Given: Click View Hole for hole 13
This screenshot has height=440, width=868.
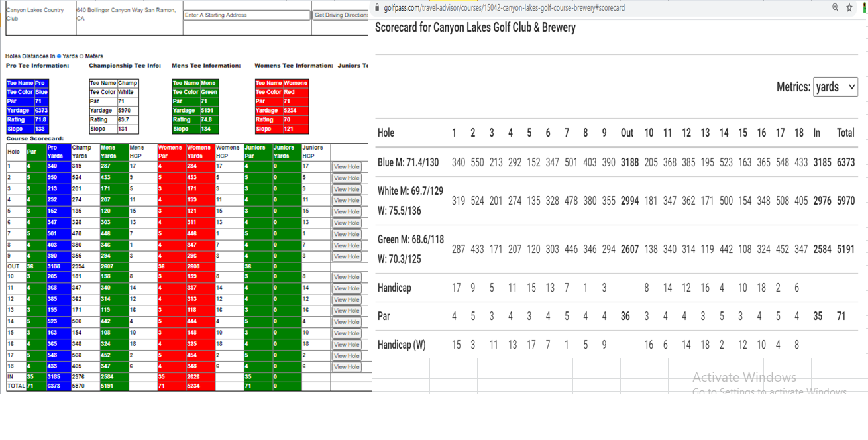Looking at the screenshot, I should tap(347, 311).
